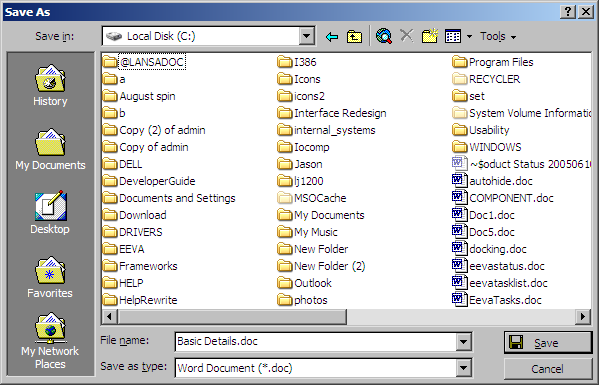
Task: Click into the File name field
Action: (316, 341)
